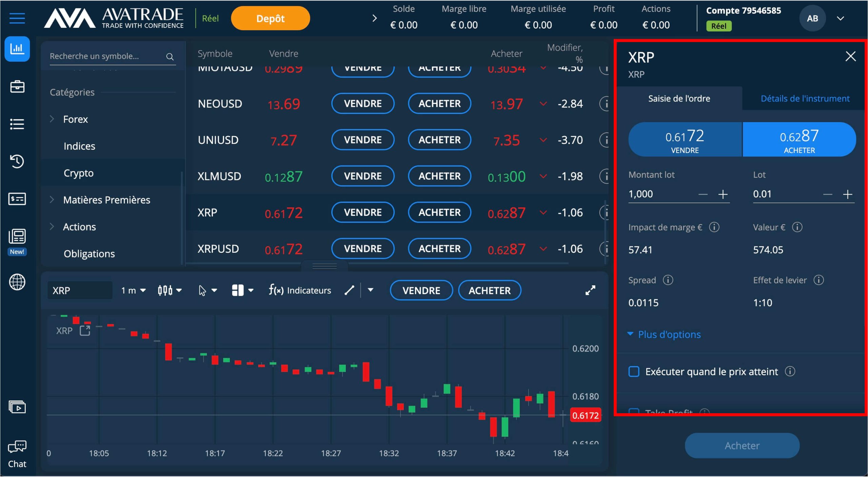Select the Indices category
The height and width of the screenshot is (477, 868).
pyautogui.click(x=79, y=146)
